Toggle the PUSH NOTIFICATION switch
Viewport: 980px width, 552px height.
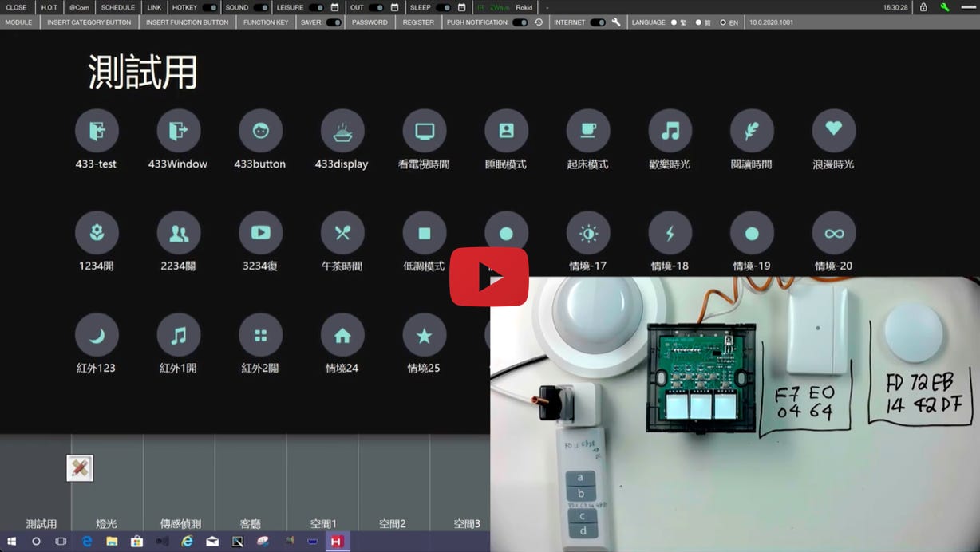[520, 22]
